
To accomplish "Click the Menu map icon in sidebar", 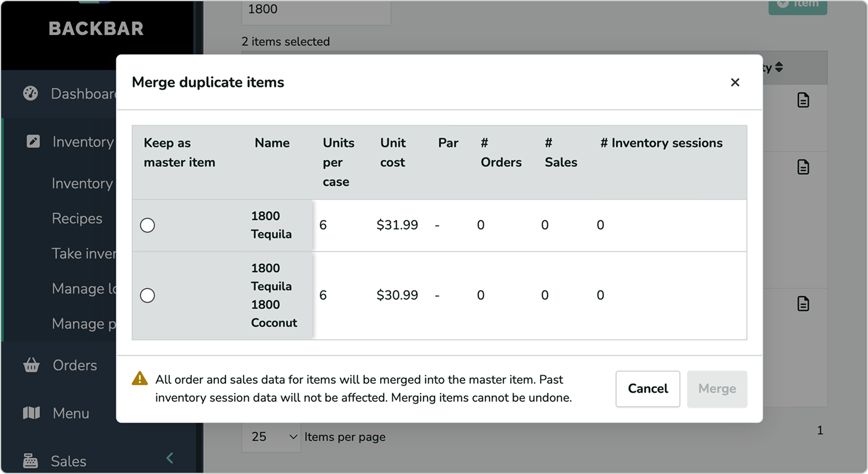I will [x=30, y=413].
